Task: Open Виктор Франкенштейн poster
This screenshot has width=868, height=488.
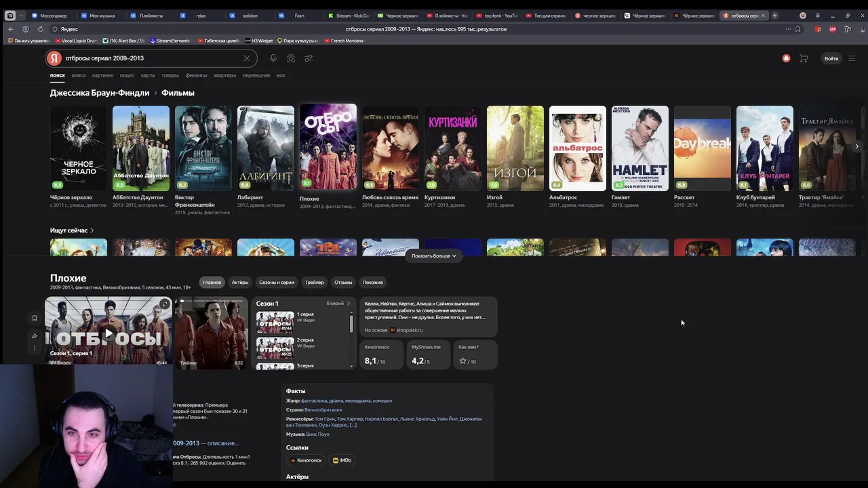Action: tap(203, 148)
